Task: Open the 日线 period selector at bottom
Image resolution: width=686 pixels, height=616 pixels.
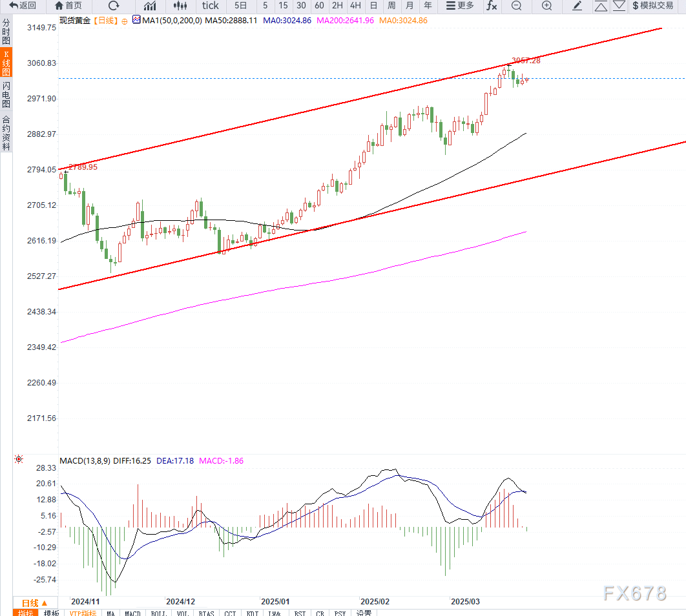Action: pos(35,602)
